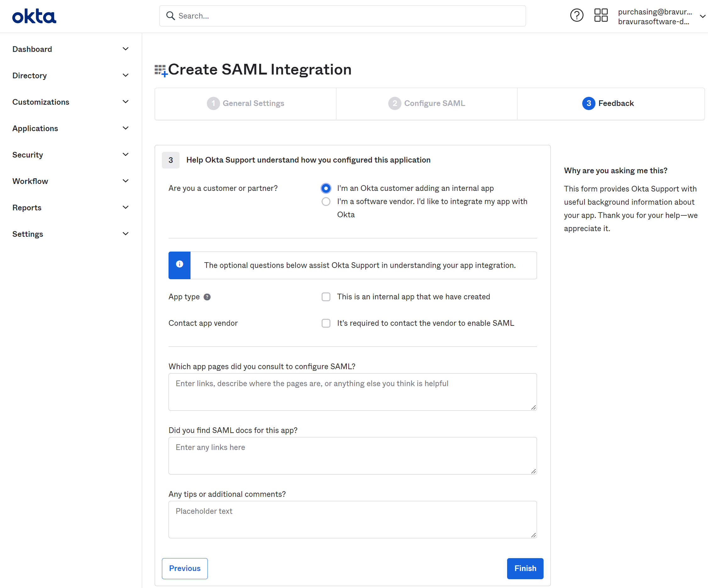Click the 'SAML docs' links text area

pyautogui.click(x=353, y=456)
